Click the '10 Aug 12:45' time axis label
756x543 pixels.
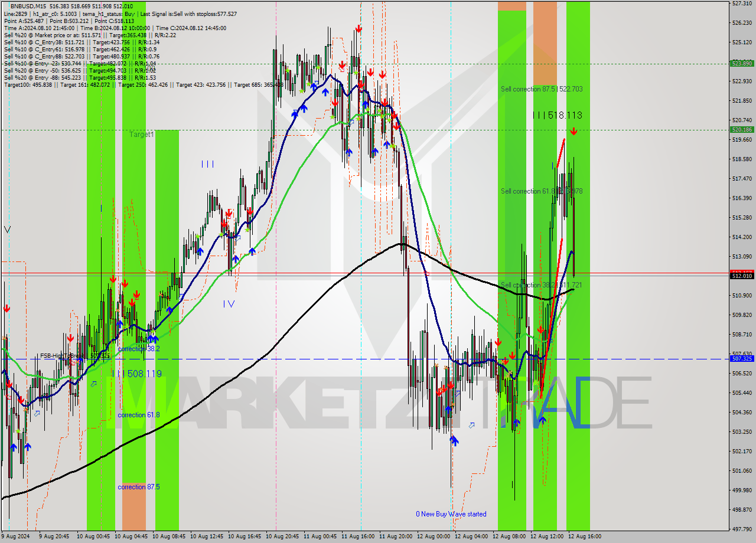tap(207, 537)
